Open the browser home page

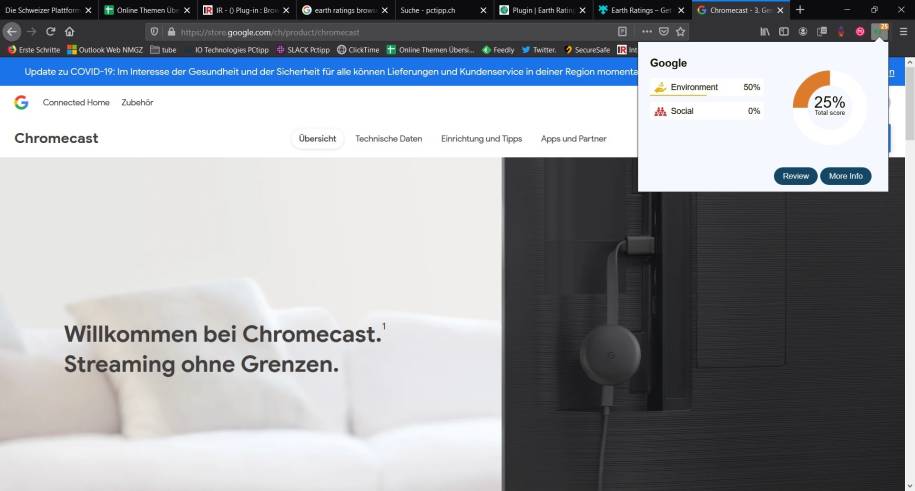coord(69,32)
